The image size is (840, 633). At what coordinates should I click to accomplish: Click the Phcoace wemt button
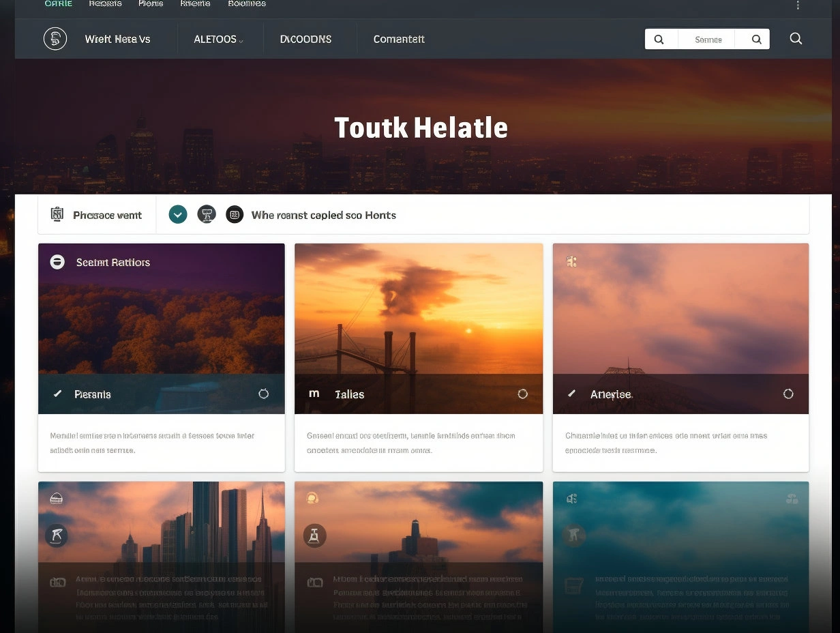[107, 216]
